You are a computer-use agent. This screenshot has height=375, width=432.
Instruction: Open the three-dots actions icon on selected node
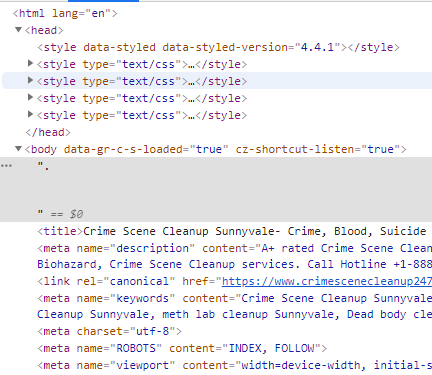point(6,166)
